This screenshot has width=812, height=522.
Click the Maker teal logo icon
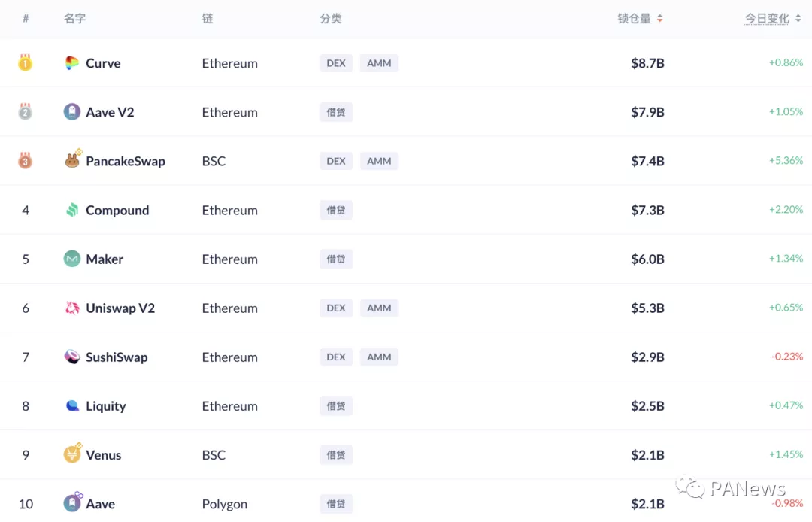point(72,259)
